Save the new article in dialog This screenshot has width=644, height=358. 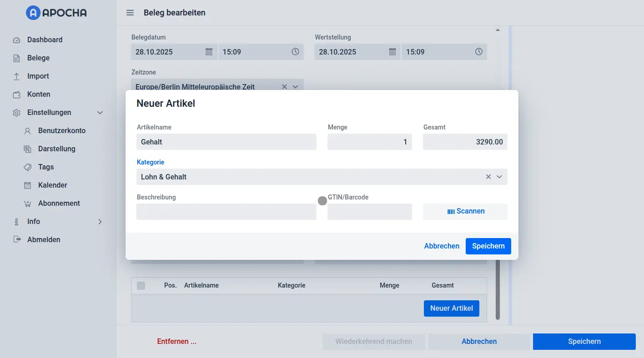[x=488, y=246]
